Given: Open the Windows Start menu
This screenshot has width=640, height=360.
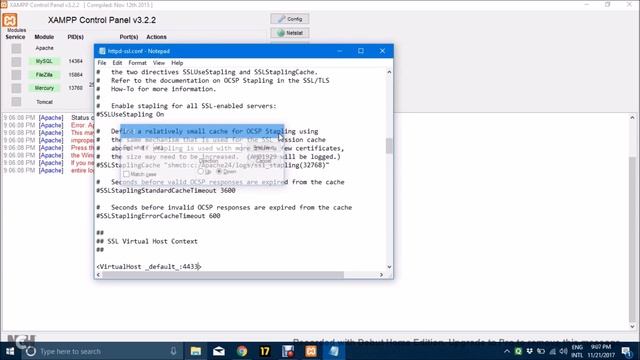Looking at the screenshot, I should coord(10,351).
